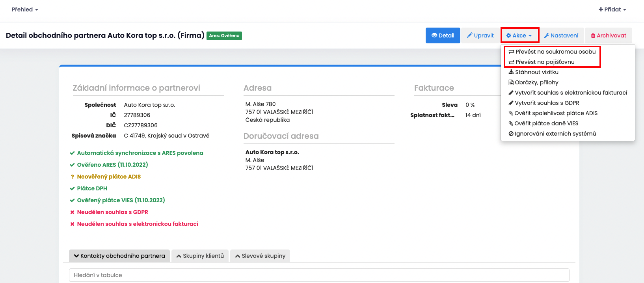
Task: Click the wrench icon beside Nastavení
Action: [547, 35]
